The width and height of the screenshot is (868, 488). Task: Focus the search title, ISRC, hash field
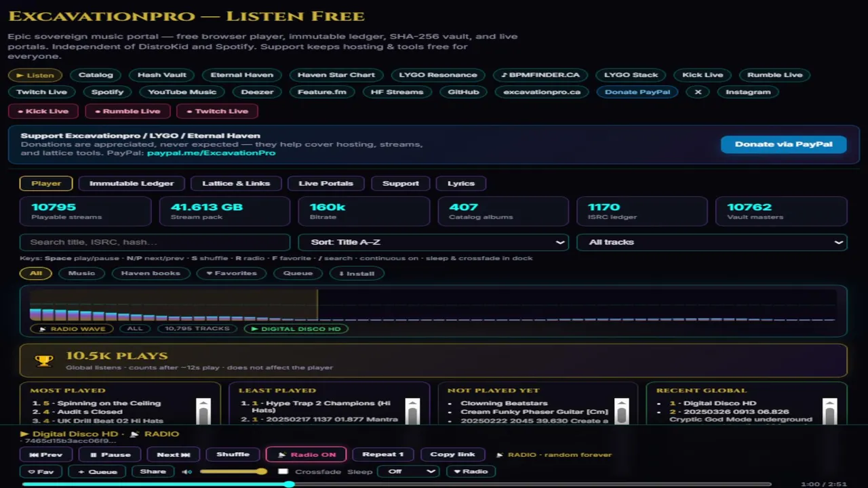(x=155, y=243)
